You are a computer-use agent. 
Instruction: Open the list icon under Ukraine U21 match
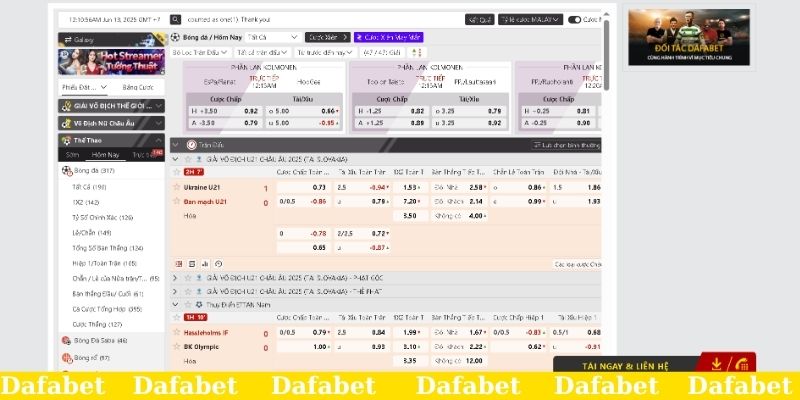[x=192, y=264]
